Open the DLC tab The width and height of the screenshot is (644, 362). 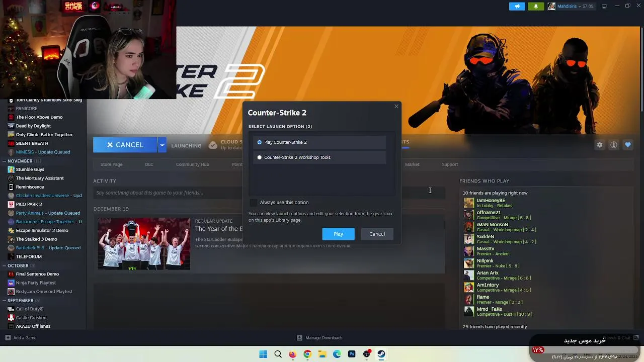(x=149, y=164)
